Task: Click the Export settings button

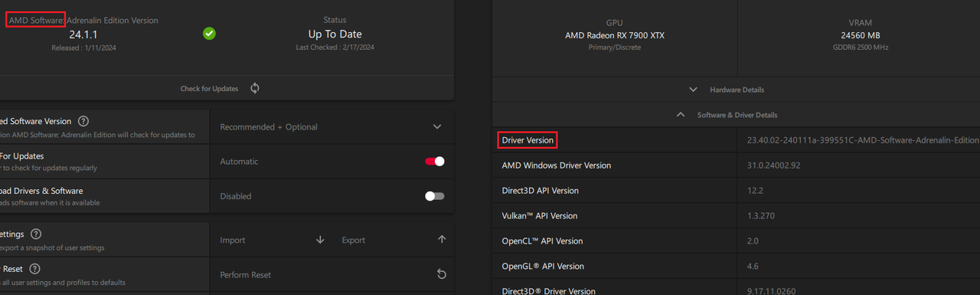Action: tap(394, 240)
